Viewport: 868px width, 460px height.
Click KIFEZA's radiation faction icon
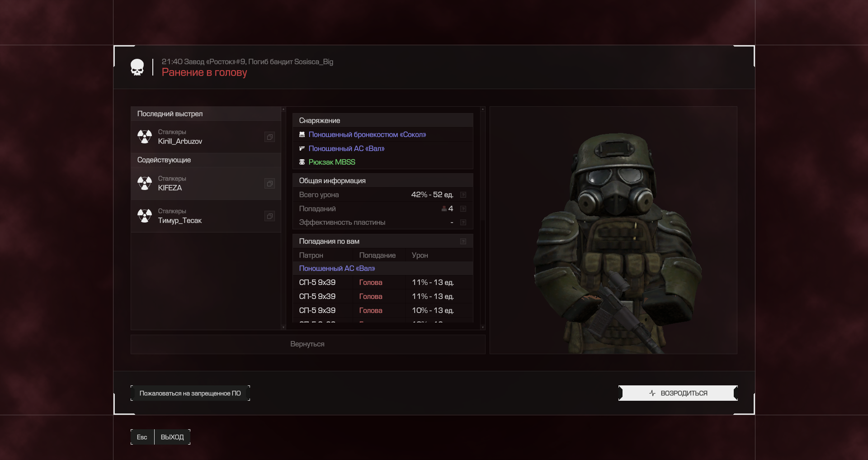(x=145, y=183)
